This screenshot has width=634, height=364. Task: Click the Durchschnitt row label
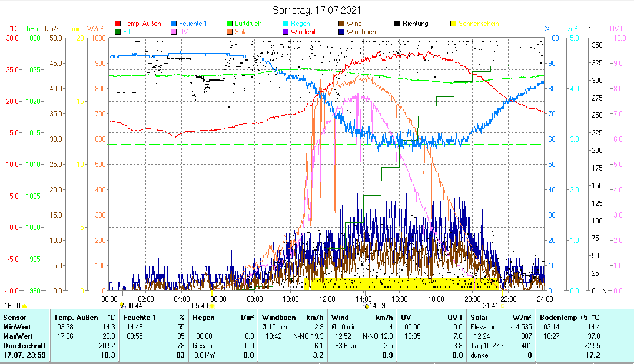click(x=21, y=346)
